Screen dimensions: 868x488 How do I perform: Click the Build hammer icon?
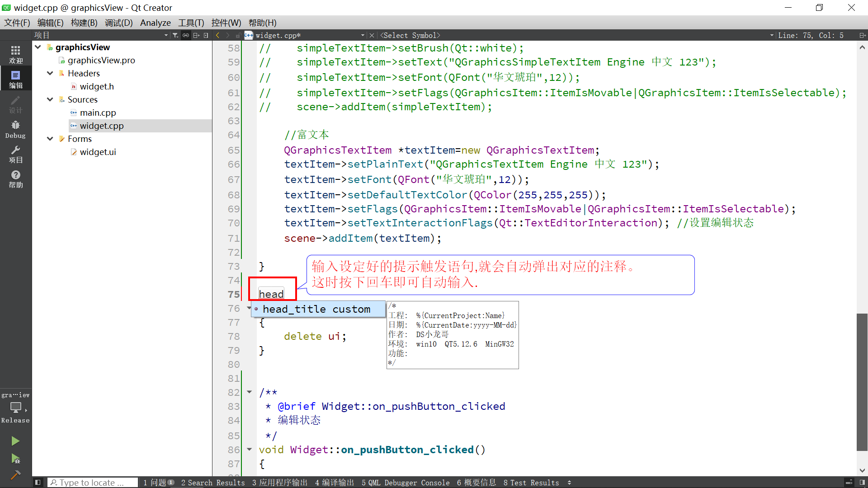[15, 475]
